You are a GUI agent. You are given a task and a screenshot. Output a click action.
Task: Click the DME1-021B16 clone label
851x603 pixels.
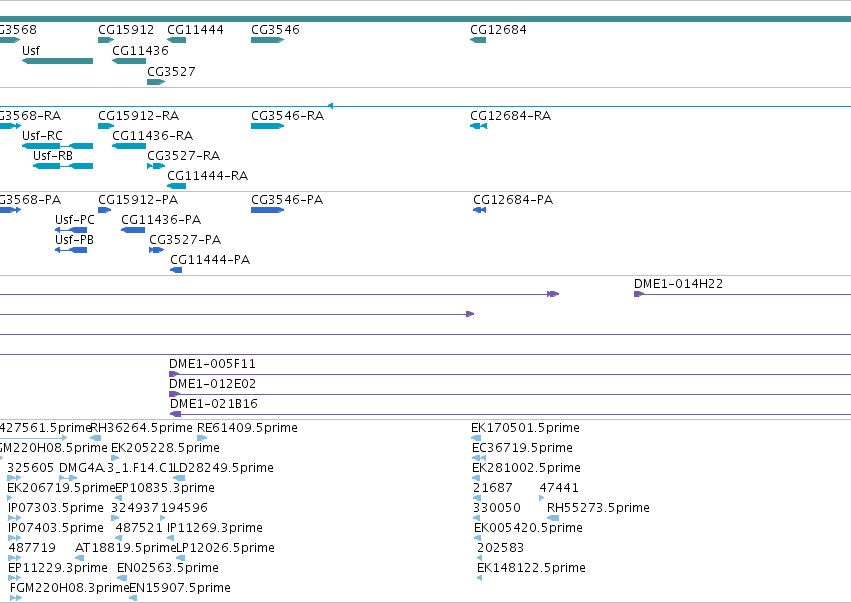click(x=214, y=404)
